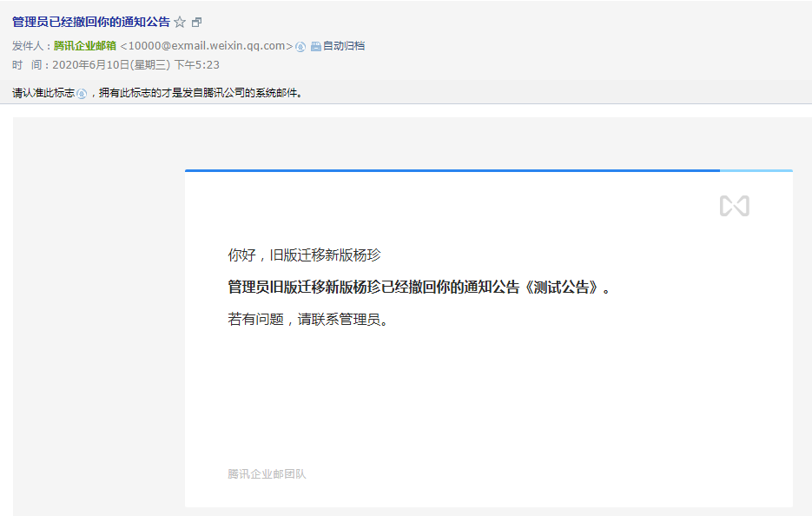The height and width of the screenshot is (516, 812).
Task: Click the subject 管理员已经撤回你的通知公告
Action: pos(91,22)
